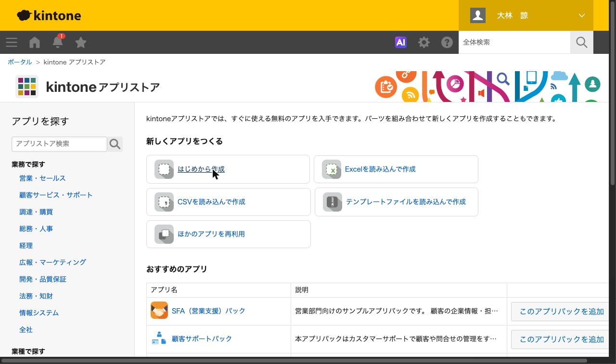Click ほかのアプリを再利用 link
616x364 pixels.
click(211, 234)
